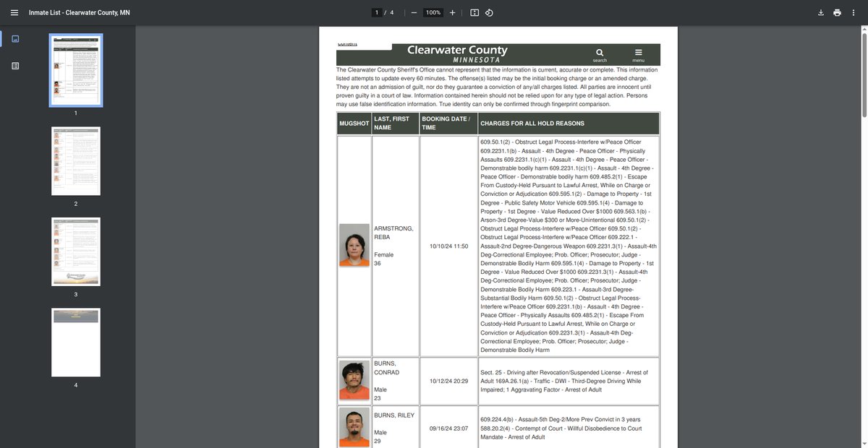Show document outline in sidebar
868x448 pixels.
click(15, 66)
